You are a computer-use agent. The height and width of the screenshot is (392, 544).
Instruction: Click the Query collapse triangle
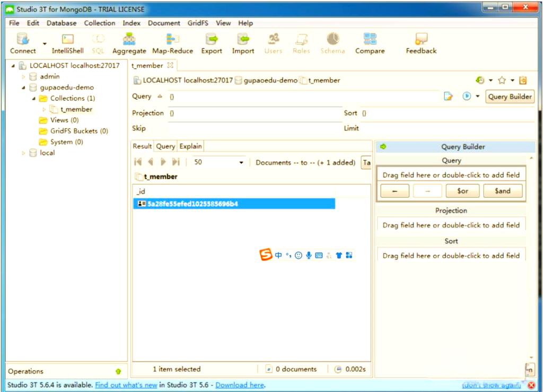(160, 96)
